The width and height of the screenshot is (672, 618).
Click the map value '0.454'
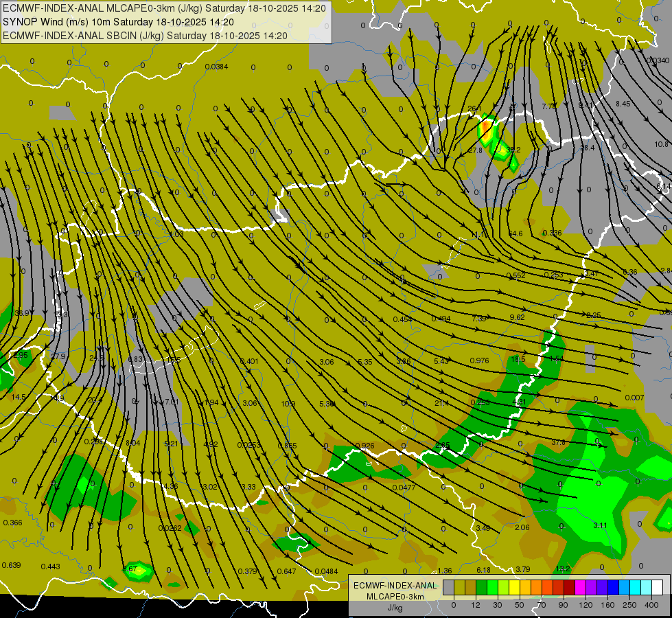coord(402,319)
